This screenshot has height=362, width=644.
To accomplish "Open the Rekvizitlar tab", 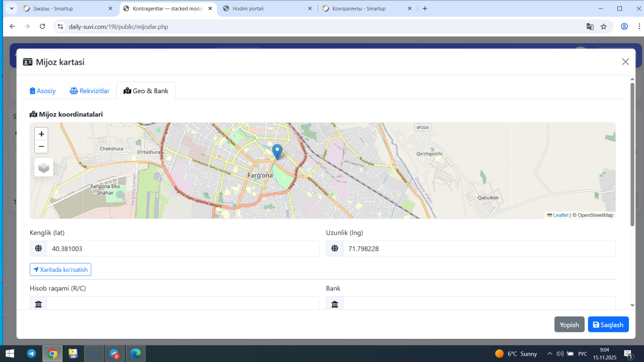I will pos(90,91).
